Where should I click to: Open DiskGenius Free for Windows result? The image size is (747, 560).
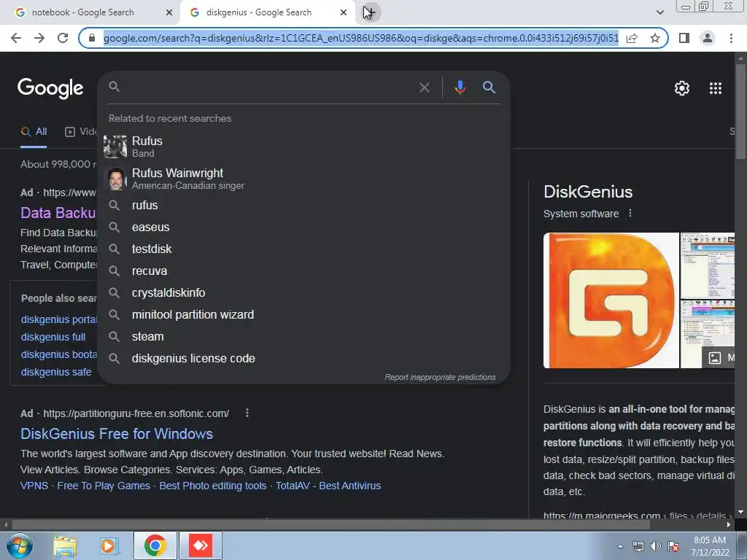pyautogui.click(x=117, y=434)
